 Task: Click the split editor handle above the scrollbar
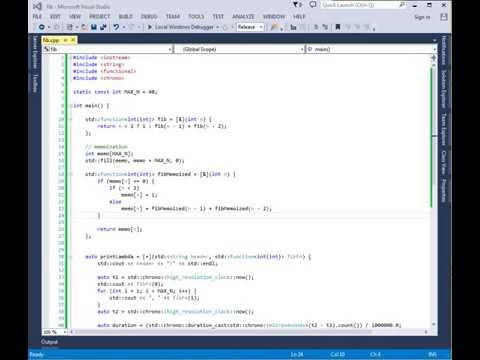(434, 58)
